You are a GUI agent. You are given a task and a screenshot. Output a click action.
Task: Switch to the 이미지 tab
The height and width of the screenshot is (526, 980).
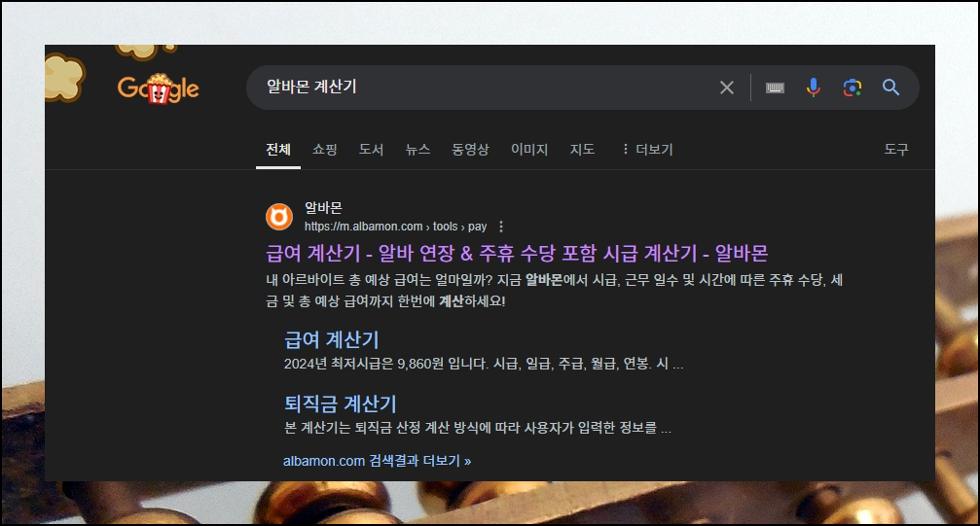click(528, 150)
